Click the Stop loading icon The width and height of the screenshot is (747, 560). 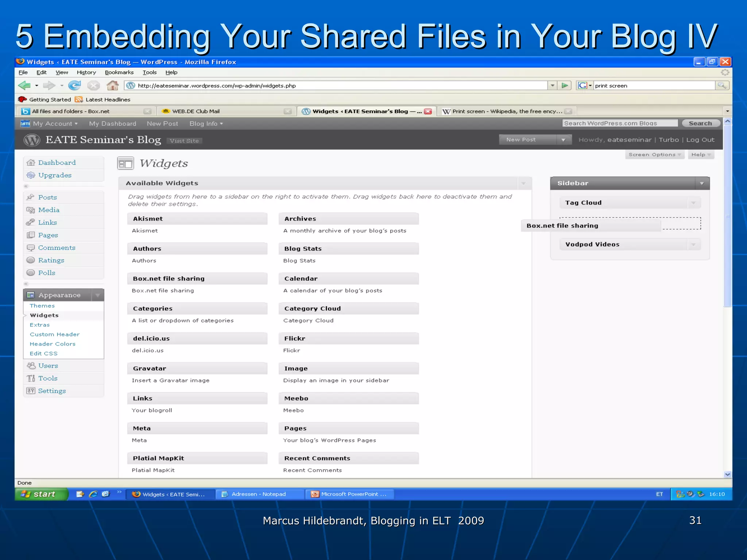tap(93, 86)
